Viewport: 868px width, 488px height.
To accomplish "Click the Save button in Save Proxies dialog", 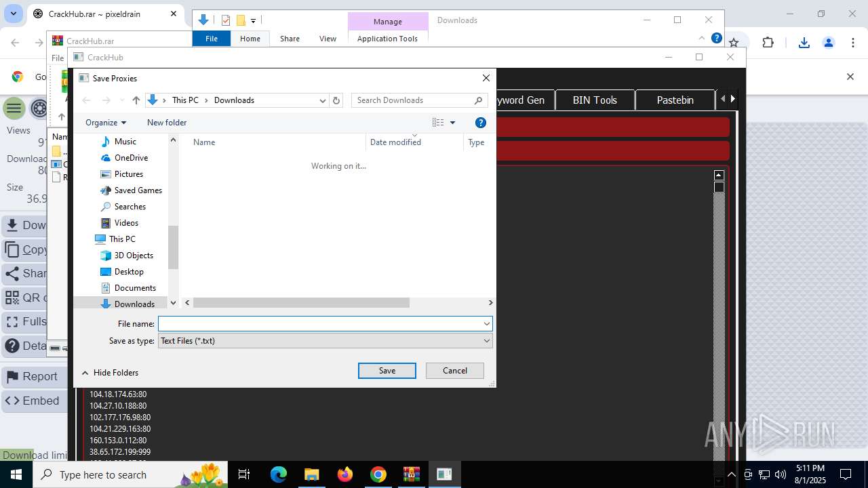I will (x=387, y=371).
